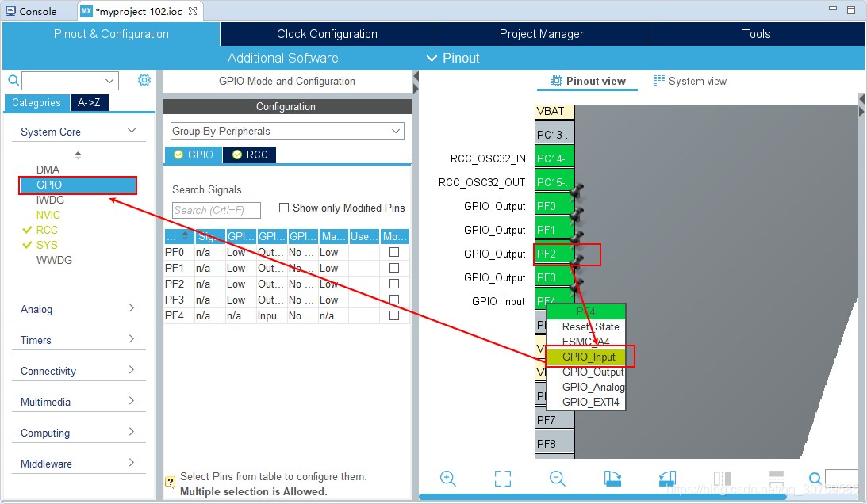This screenshot has height=504, width=867.
Task: Click the categories search magnifier icon
Action: coord(13,81)
